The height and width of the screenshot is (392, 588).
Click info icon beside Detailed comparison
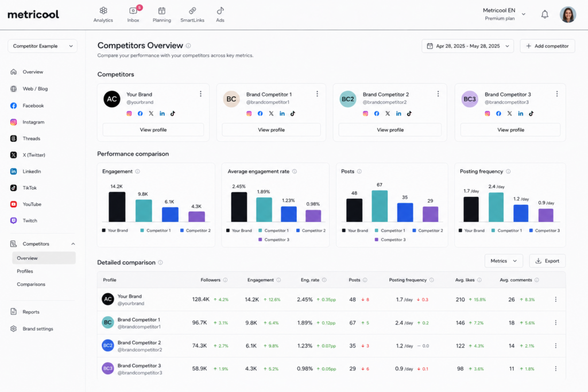(161, 262)
